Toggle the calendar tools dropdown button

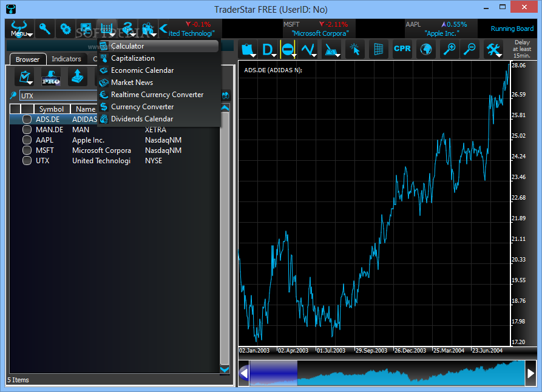point(106,29)
